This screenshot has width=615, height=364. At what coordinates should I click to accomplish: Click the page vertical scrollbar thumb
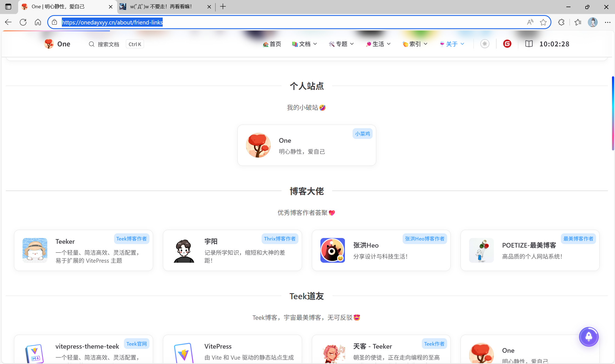(613, 113)
